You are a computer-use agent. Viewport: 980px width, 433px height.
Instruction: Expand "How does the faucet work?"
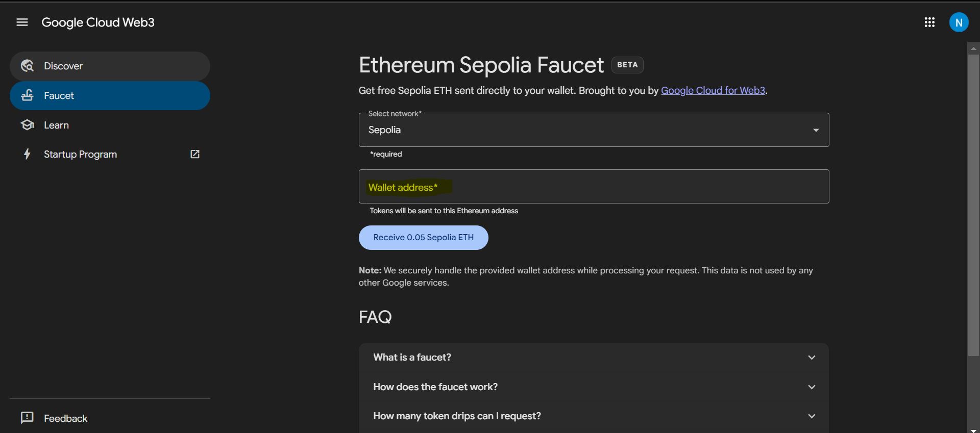click(x=593, y=387)
